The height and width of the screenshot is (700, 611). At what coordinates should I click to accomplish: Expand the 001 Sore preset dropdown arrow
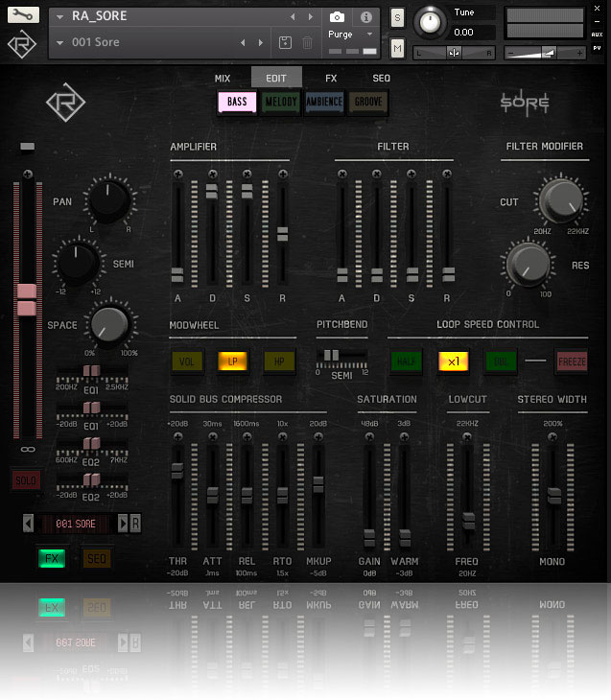coord(60,42)
